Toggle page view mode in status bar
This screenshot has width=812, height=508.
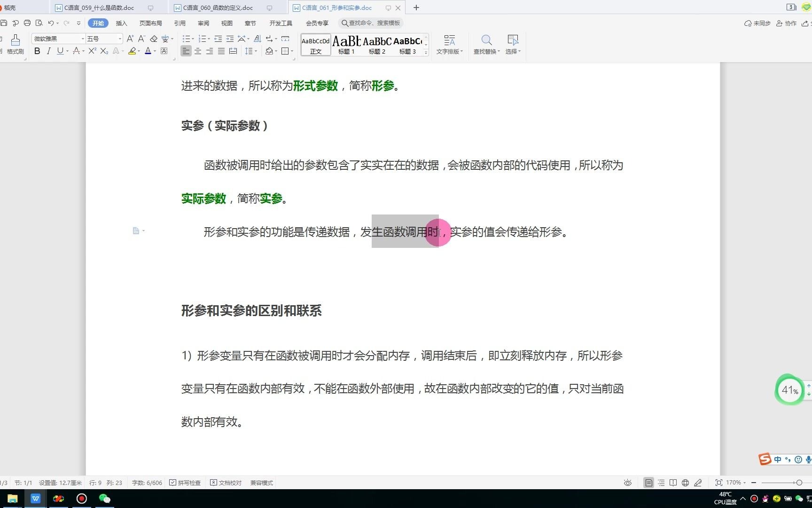[x=648, y=483]
